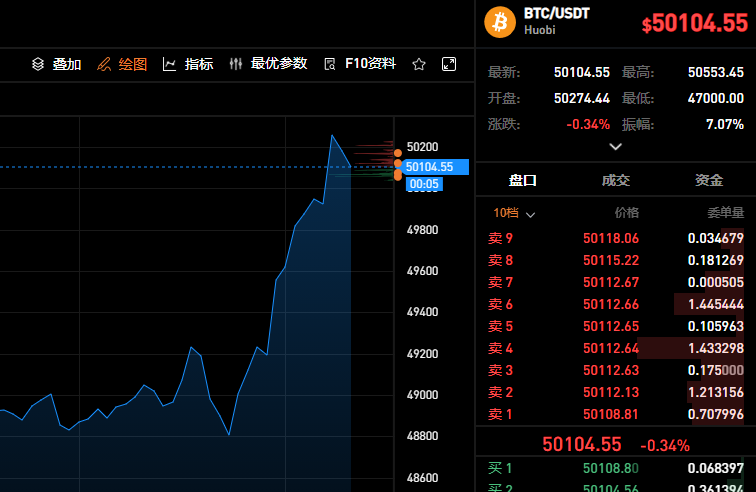Click the BTC/USDT pair title
The height and width of the screenshot is (492, 756).
click(557, 14)
